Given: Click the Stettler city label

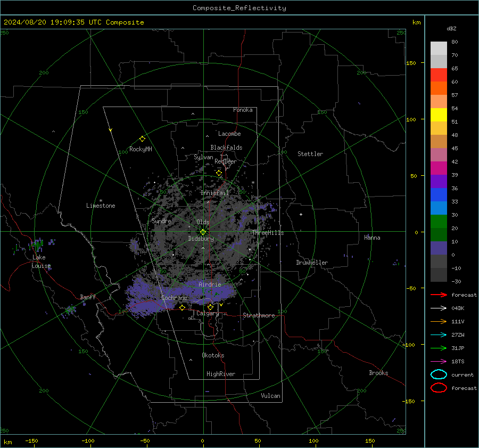Looking at the screenshot, I should (310, 154).
